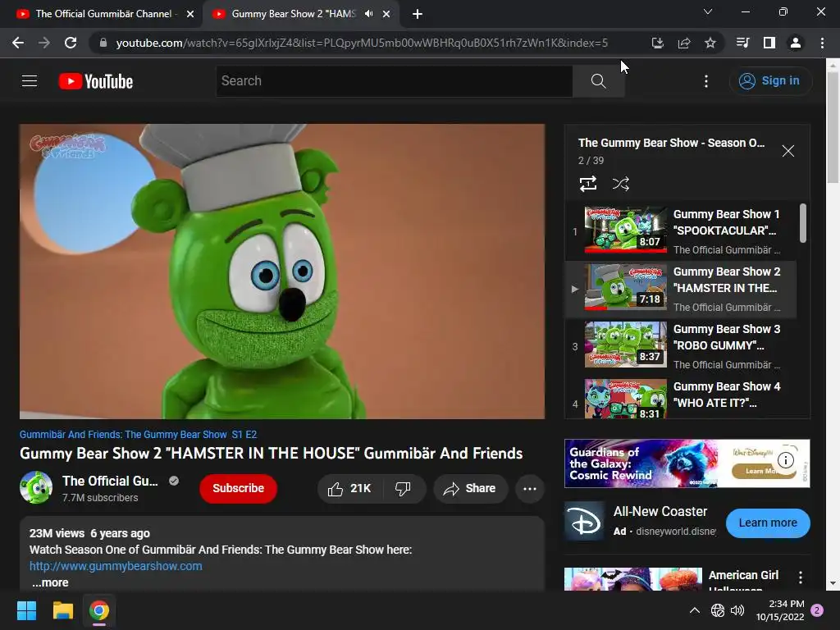Open File Explorer from the taskbar
840x630 pixels.
62,610
